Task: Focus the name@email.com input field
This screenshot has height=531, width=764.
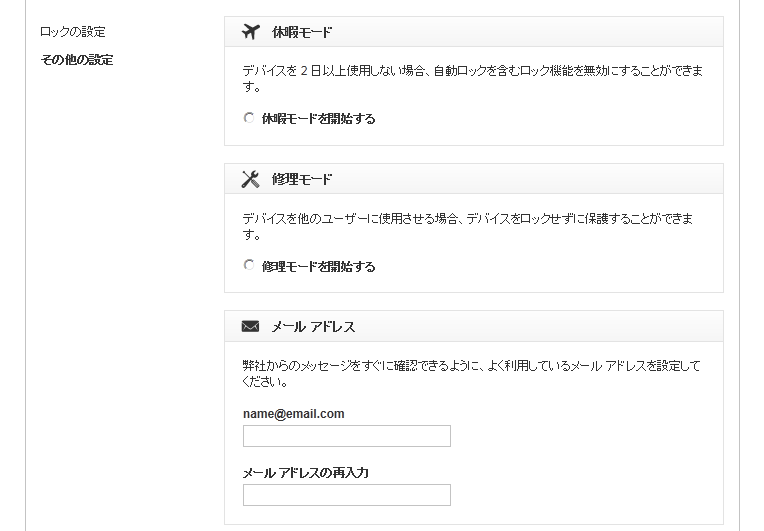Action: coord(346,436)
